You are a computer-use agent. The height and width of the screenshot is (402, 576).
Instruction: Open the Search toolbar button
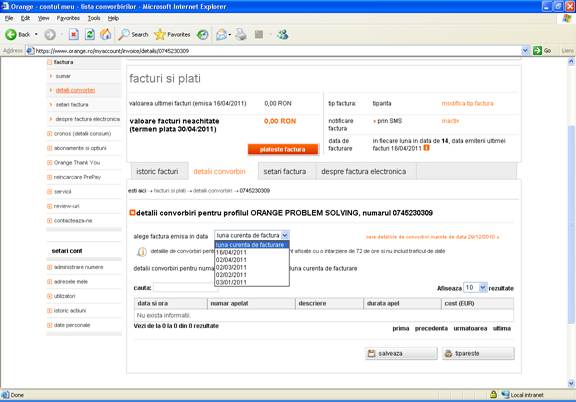(133, 35)
